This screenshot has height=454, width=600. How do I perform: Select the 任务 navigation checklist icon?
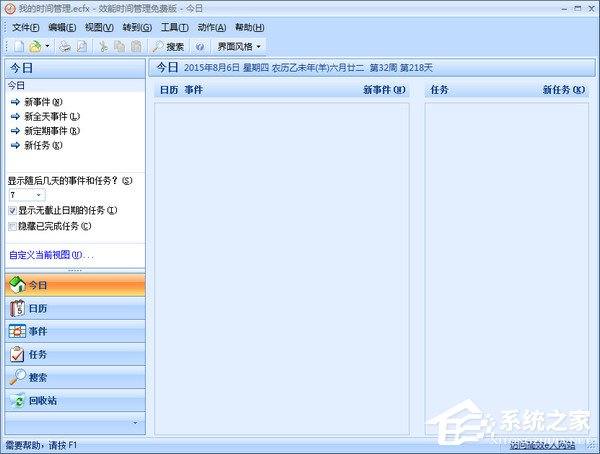[x=17, y=354]
